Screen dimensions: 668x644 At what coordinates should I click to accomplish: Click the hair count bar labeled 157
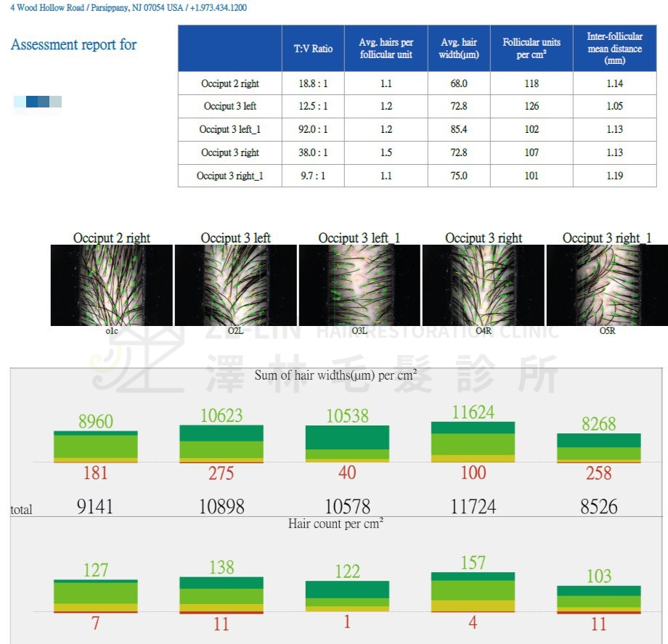(473, 592)
